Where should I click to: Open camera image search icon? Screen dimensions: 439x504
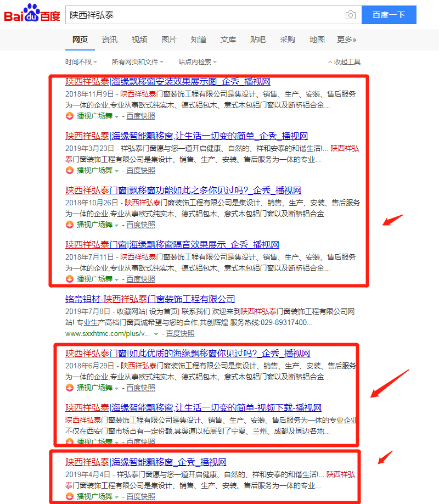pyautogui.click(x=350, y=15)
